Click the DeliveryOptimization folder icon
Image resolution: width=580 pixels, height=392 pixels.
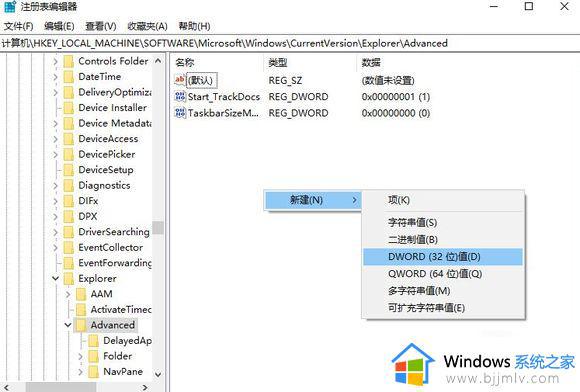(x=69, y=92)
